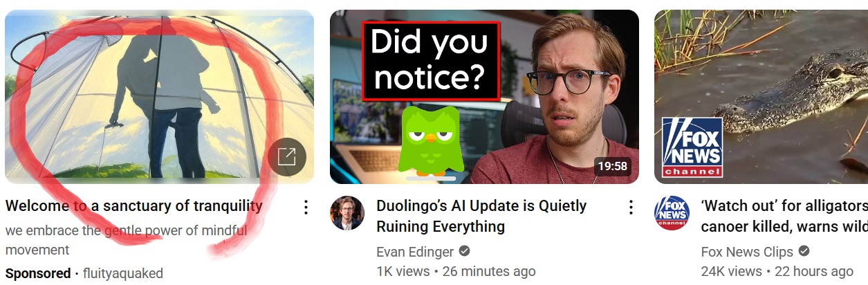Viewport: 868px width, 285px height.
Task: Click the Fox News channel logo in the alligator thumbnail
Action: click(692, 147)
